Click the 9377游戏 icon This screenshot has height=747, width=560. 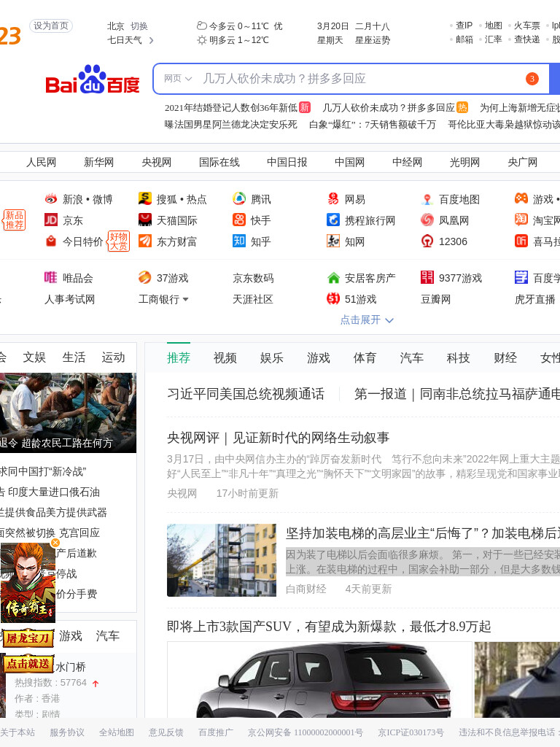coord(427,277)
